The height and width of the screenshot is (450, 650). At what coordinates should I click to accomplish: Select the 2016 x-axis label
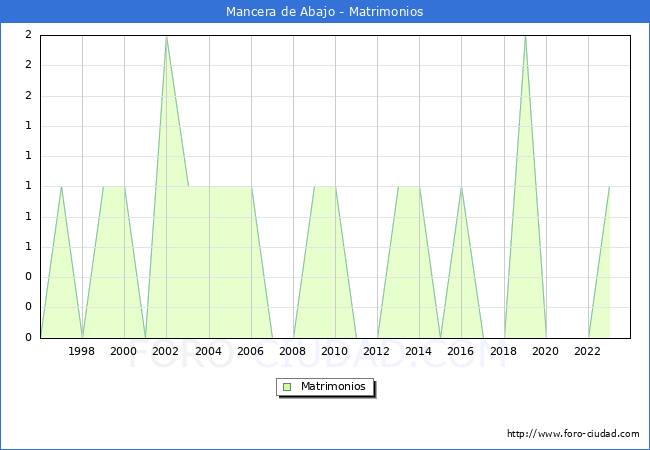click(x=461, y=351)
